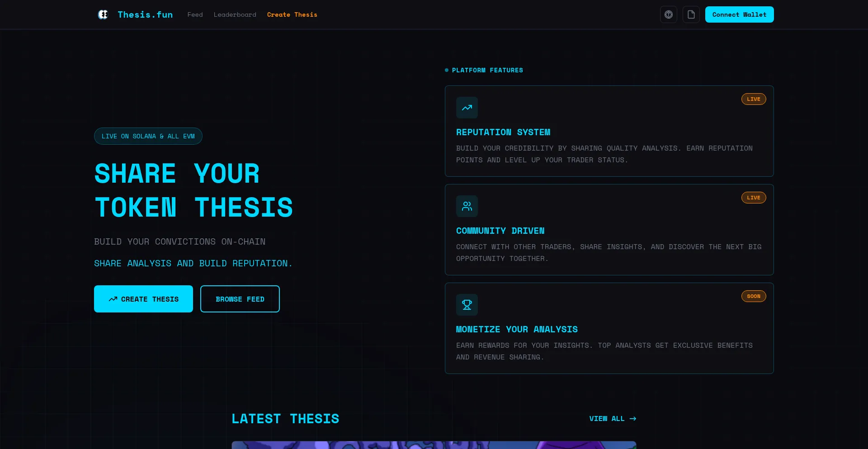This screenshot has height=449, width=868.
Task: Click the Community Driven people icon
Action: coord(467,206)
